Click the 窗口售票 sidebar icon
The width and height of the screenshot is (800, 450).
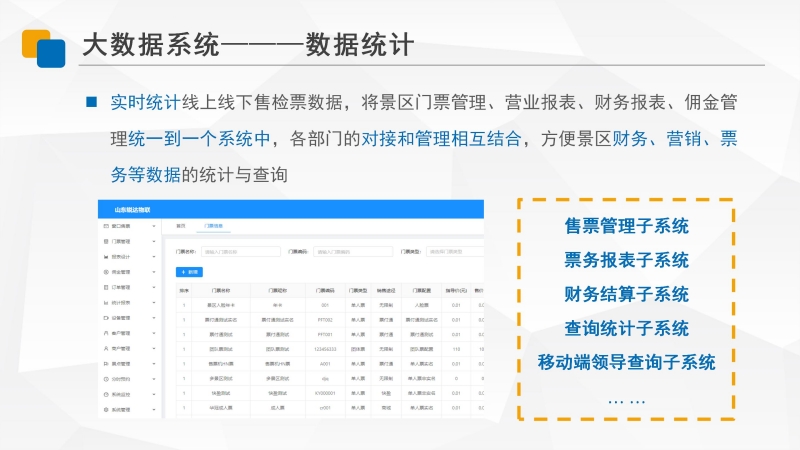pyautogui.click(x=106, y=226)
